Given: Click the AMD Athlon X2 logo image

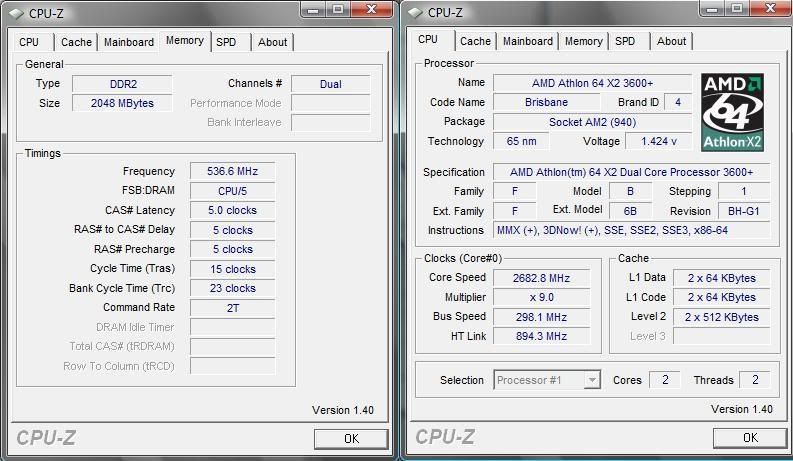Looking at the screenshot, I should (x=732, y=112).
